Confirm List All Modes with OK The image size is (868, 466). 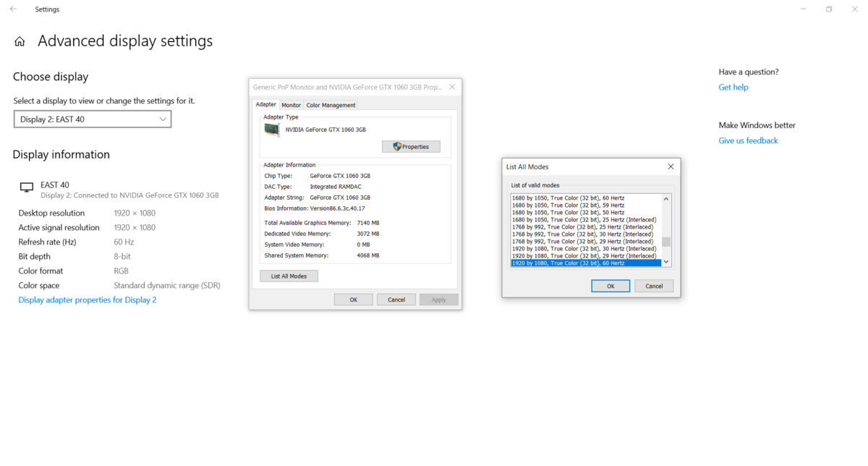coord(610,286)
